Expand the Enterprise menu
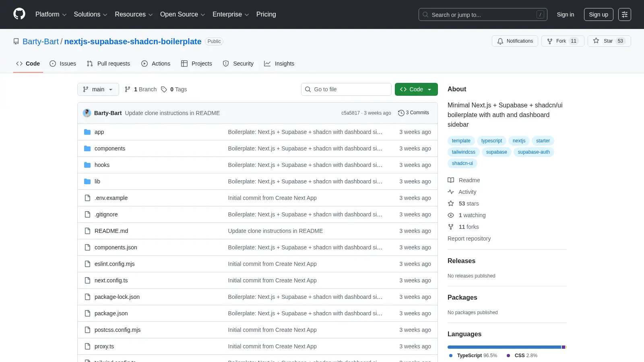 [x=231, y=14]
